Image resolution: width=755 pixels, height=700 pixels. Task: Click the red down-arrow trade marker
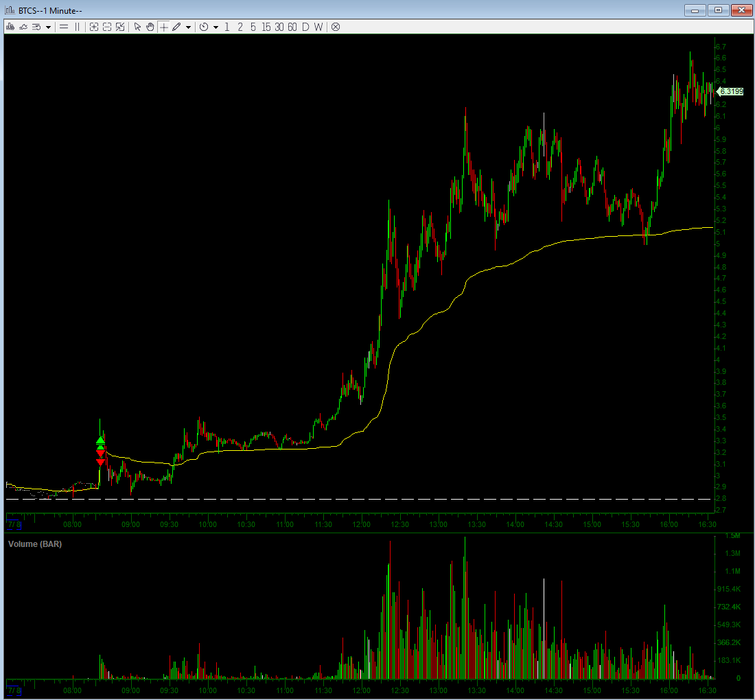click(100, 463)
